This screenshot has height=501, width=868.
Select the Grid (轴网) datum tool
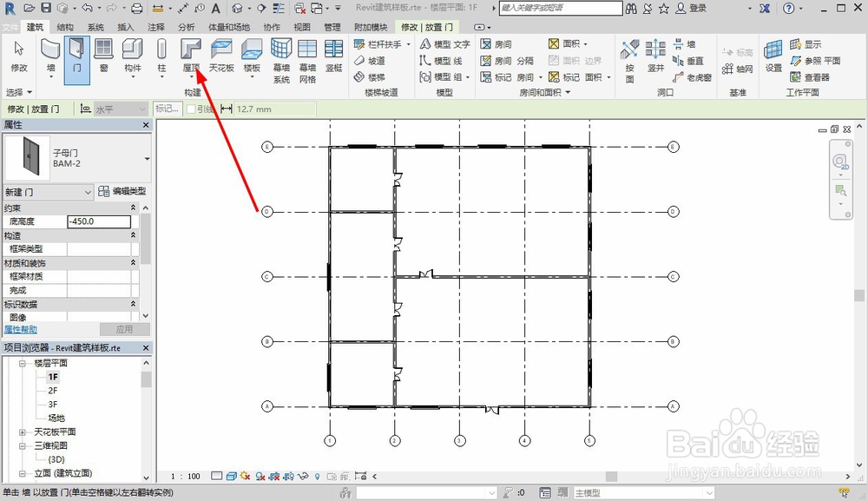point(737,69)
